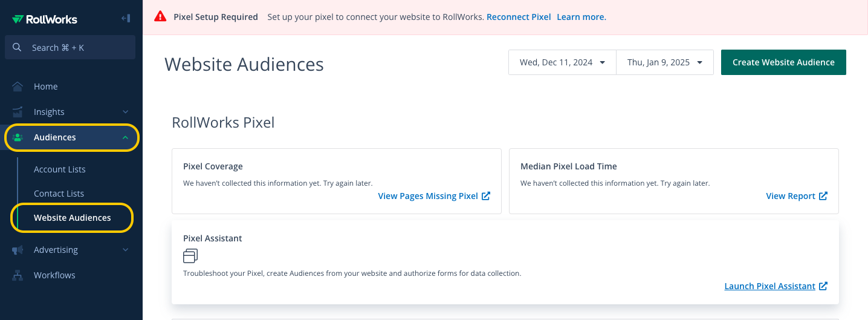Viewport: 868px width, 320px height.
Task: Click the search magnifier icon
Action: [x=17, y=47]
